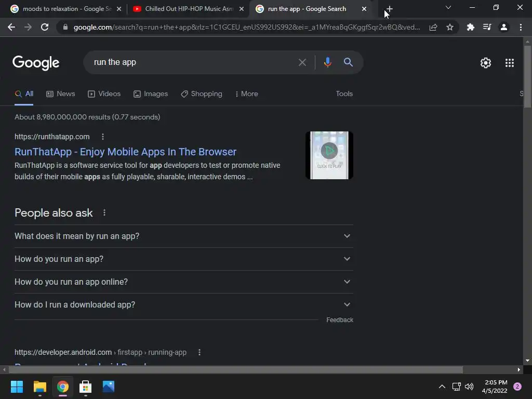532x399 pixels.
Task: Select the Shopping results tab
Action: 202,94
